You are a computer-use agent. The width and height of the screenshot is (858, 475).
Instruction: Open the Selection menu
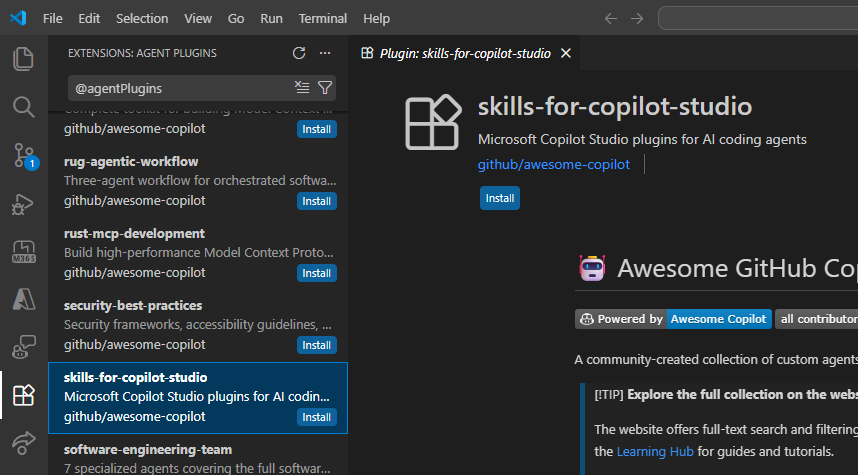[142, 19]
